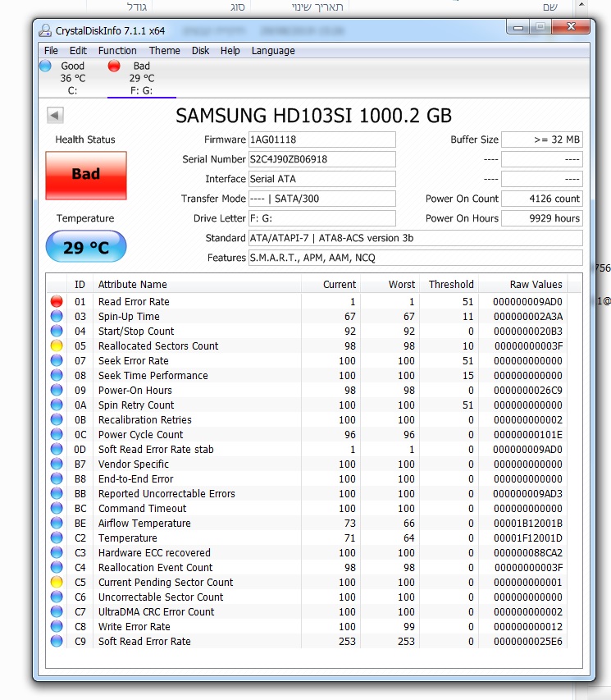This screenshot has height=700, width=611.
Task: Click yellow dot for Current Pending Sector Count
Action: [x=57, y=582]
